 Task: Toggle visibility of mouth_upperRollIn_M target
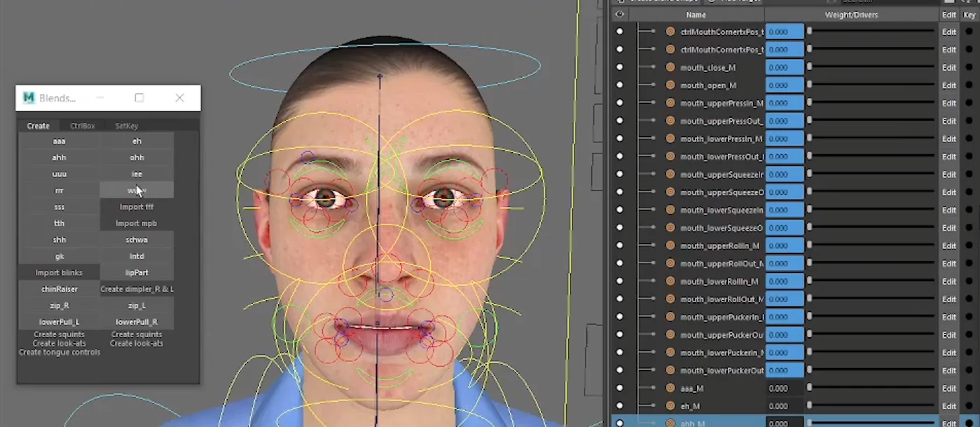(x=619, y=246)
